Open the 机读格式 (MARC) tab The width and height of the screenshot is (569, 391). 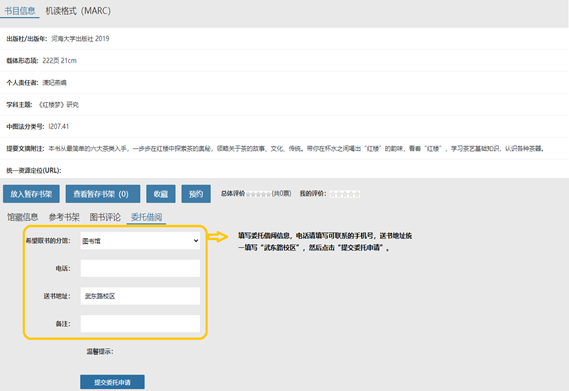(78, 11)
